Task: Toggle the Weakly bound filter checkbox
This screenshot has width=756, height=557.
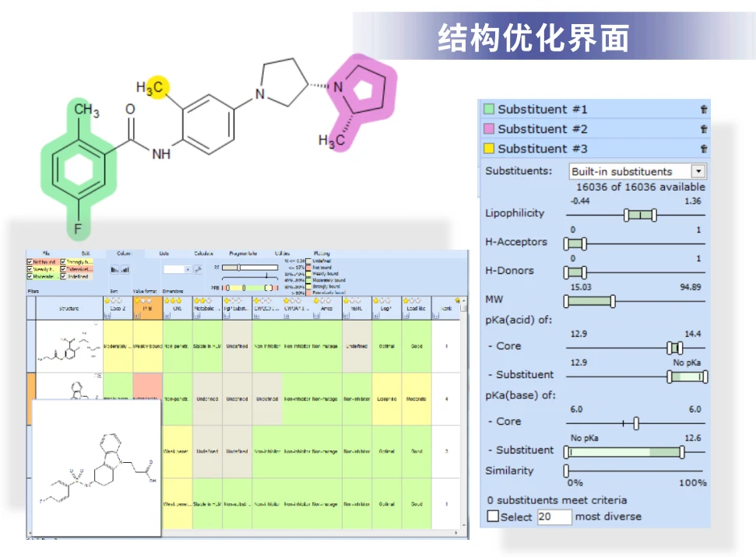Action: pyautogui.click(x=30, y=269)
